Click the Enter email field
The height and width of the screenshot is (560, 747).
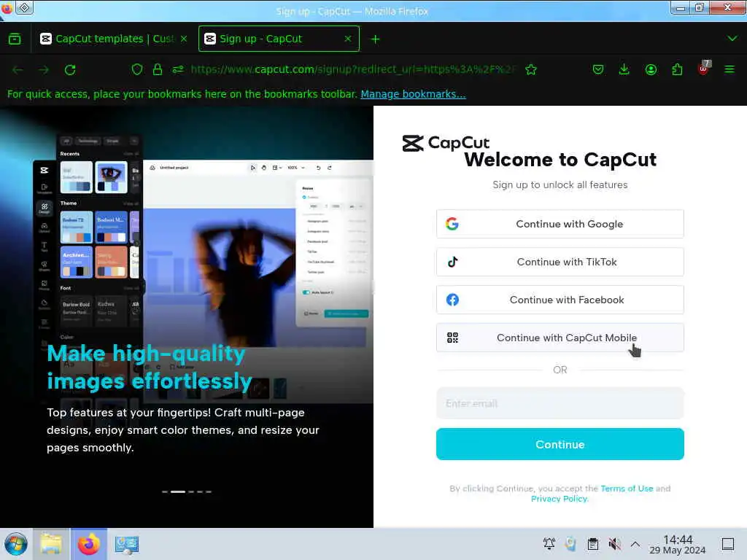[560, 403]
